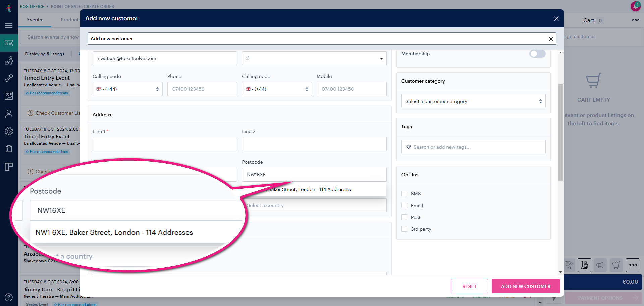Click the Search or add new tags field
Screen dimensions: 644x306
[473, 147]
